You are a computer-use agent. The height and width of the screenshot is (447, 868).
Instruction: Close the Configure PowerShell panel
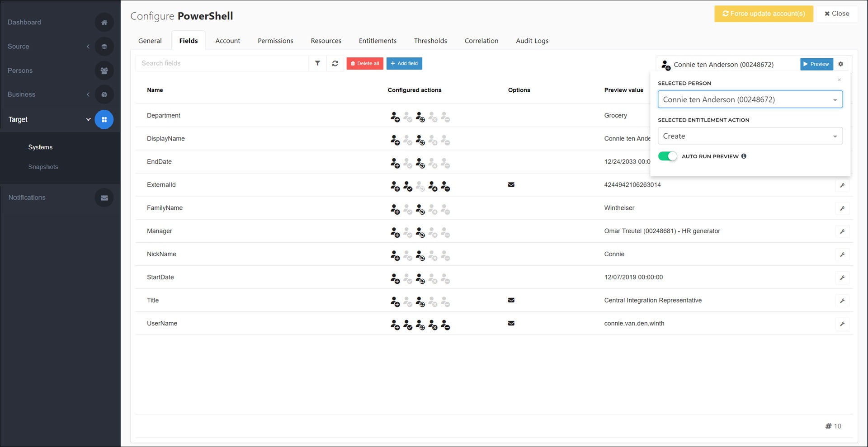tap(837, 14)
